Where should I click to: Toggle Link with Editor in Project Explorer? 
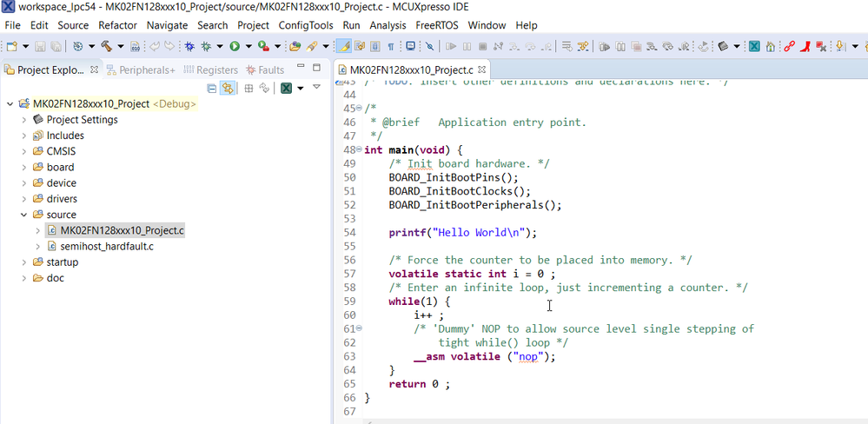(x=227, y=88)
